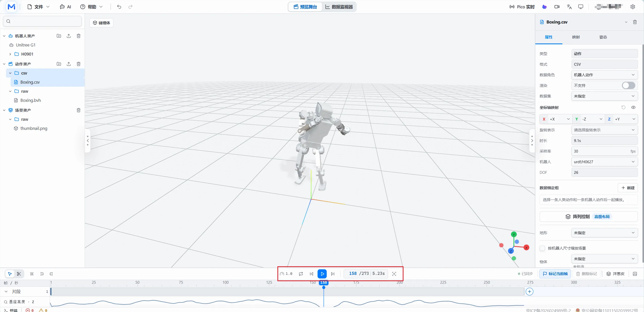644x312 pixels.
Task: Add new folder in 动作资产
Action: coord(59,64)
